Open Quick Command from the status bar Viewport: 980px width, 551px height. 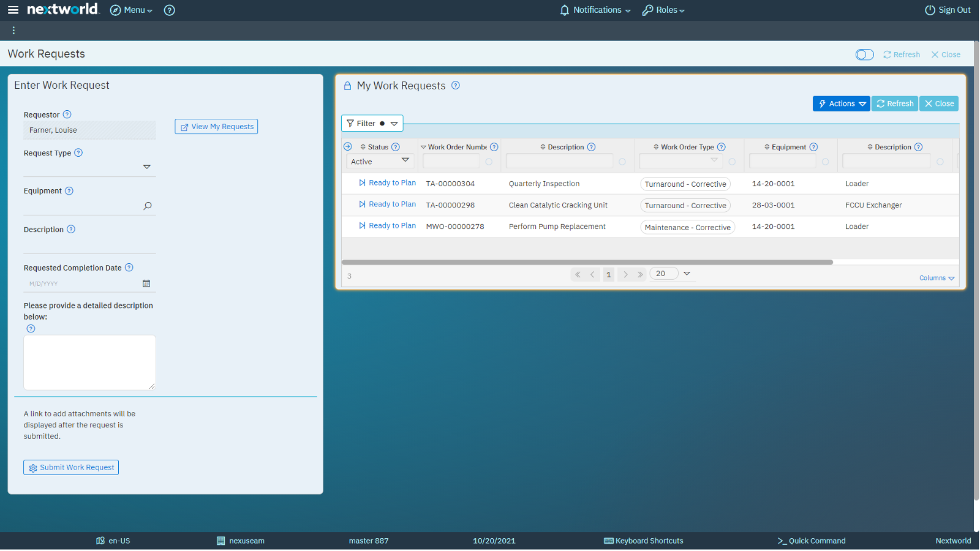point(811,541)
